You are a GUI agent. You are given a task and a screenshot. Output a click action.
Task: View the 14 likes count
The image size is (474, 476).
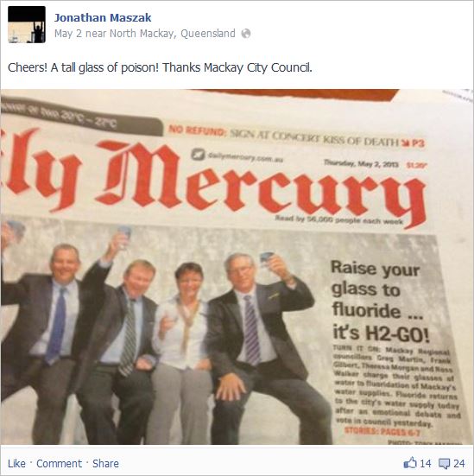425,464
